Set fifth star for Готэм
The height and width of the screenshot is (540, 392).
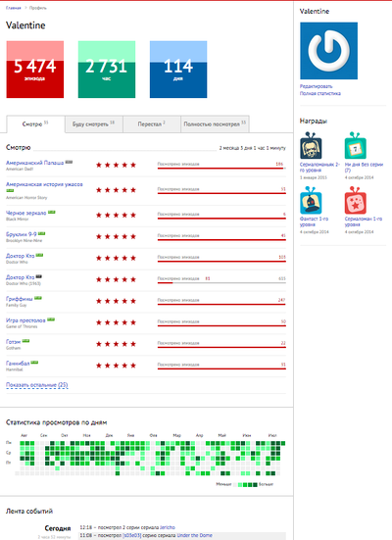pyautogui.click(x=133, y=344)
